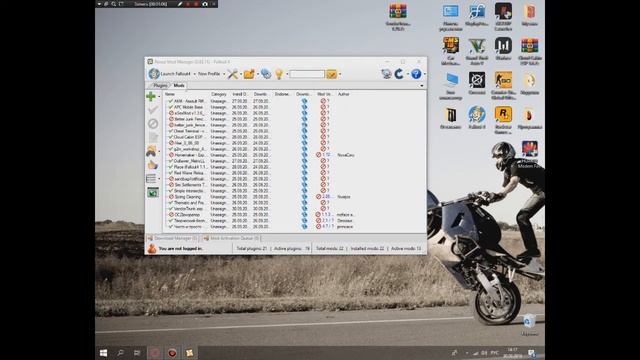Open the Recycle Bin desktop icon

click(529, 324)
